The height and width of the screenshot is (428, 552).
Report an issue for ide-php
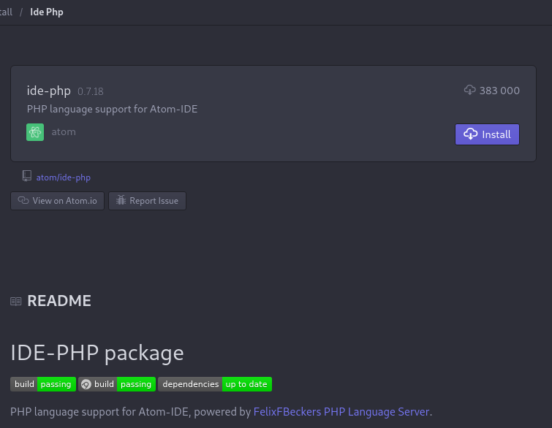pos(147,201)
